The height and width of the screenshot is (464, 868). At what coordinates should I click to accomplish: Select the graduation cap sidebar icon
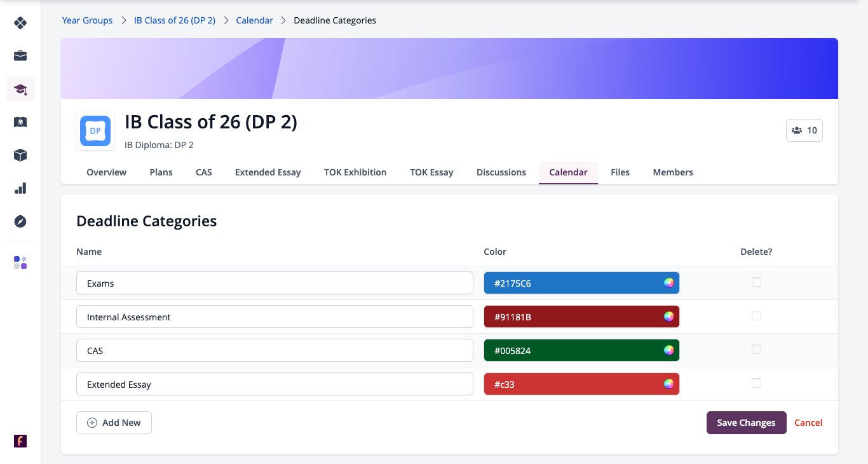click(20, 89)
